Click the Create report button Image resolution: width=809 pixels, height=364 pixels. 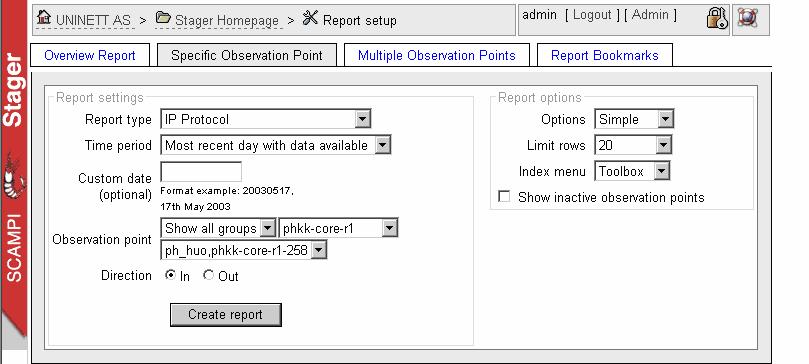[225, 315]
